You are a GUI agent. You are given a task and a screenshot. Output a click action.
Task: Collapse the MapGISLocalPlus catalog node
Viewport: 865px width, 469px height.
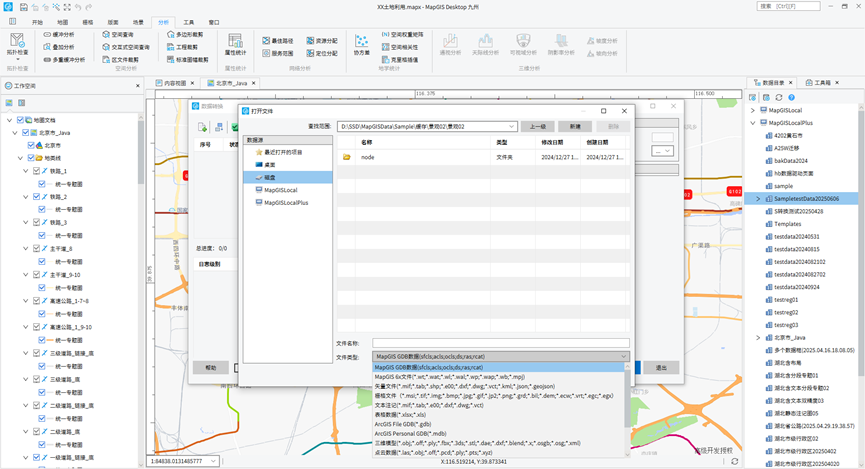(757, 122)
